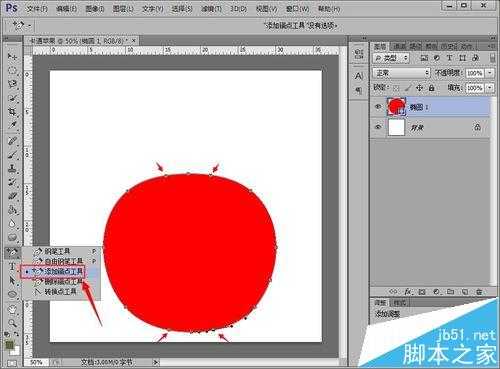Select the Brush tool
Image resolution: width=500 pixels, height=369 pixels.
pyautogui.click(x=12, y=155)
